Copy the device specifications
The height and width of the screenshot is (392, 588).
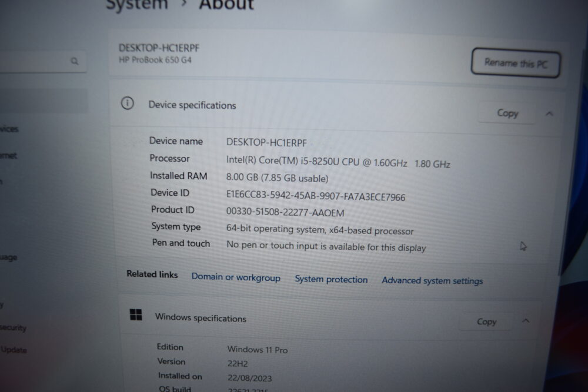[x=507, y=113]
